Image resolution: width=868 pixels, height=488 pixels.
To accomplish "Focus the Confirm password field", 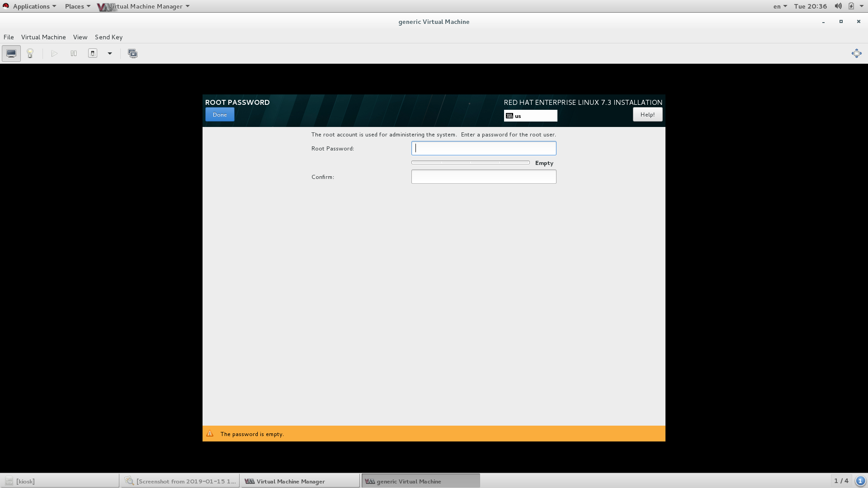I will (483, 177).
